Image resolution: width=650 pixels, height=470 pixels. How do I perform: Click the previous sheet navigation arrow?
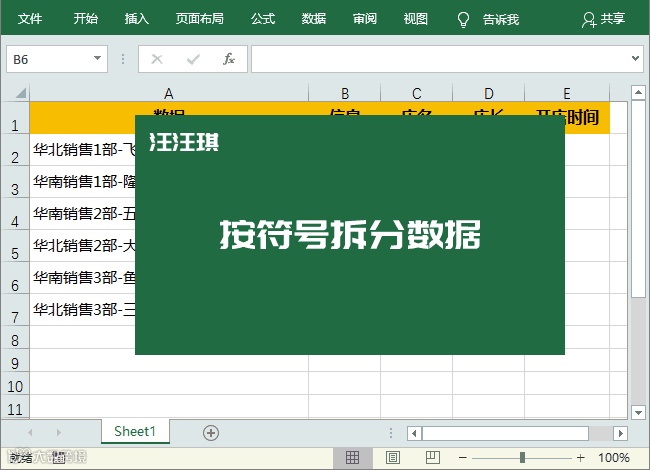click(x=30, y=433)
